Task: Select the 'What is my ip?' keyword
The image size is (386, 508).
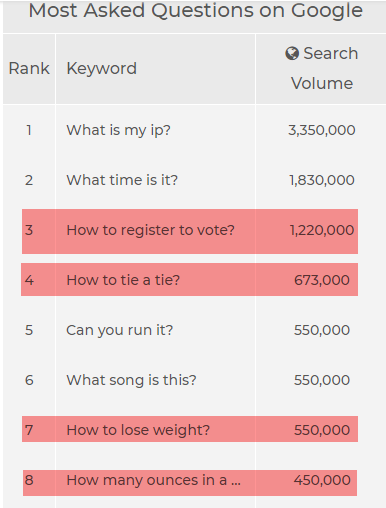Action: pos(118,130)
